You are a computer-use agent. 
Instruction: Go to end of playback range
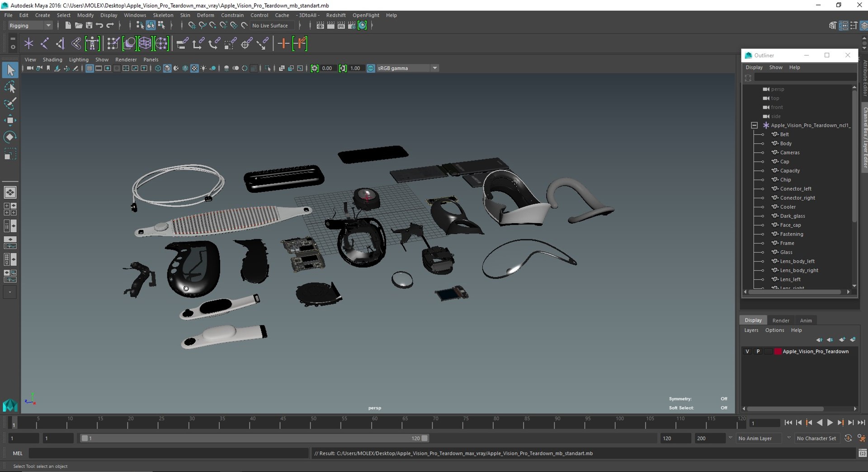point(861,423)
